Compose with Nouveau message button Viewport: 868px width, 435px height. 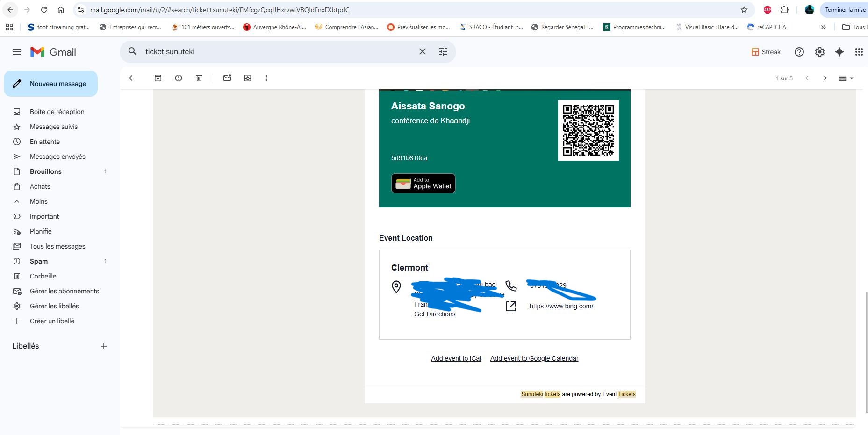tap(51, 84)
